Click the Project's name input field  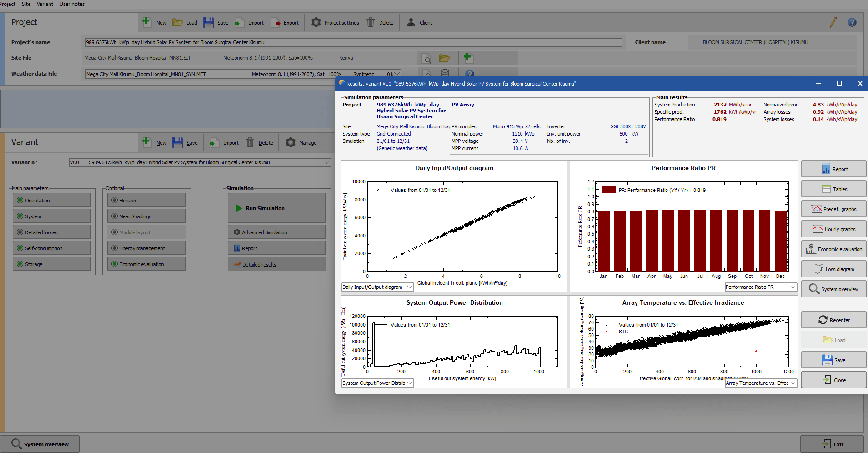(x=353, y=42)
